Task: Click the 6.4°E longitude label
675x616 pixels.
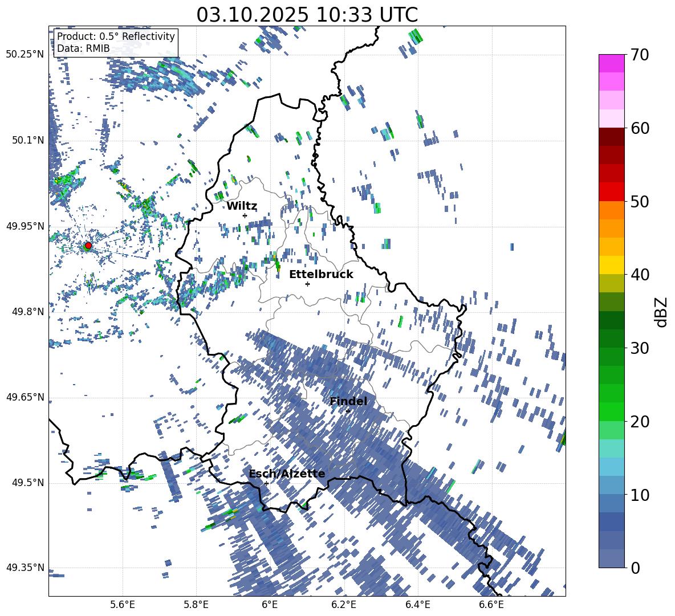Action: [417, 605]
